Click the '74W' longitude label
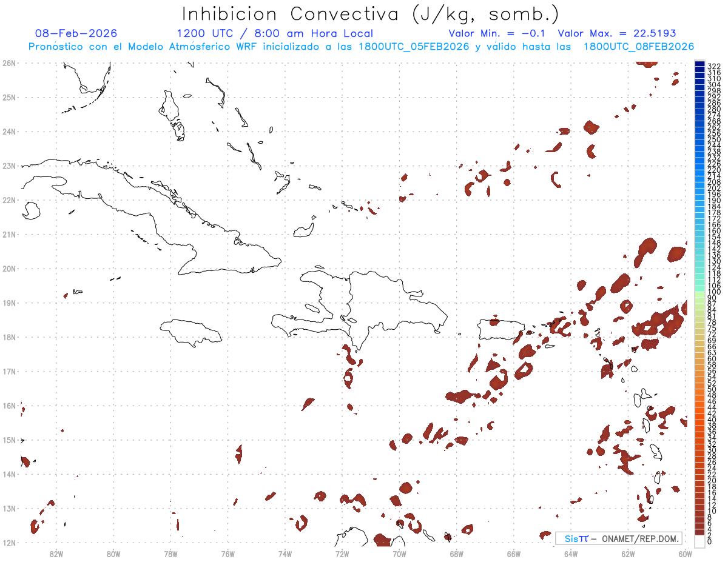 coord(285,553)
